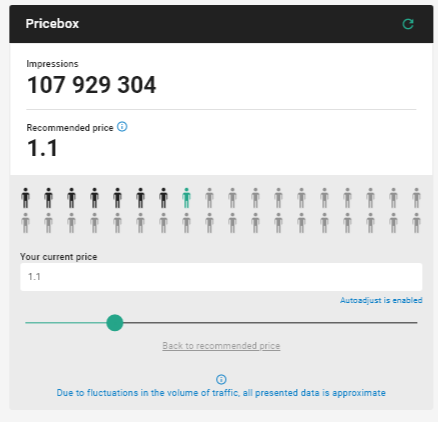Click the refresh icon in Pricebox header
The height and width of the screenshot is (422, 438).
[x=408, y=24]
